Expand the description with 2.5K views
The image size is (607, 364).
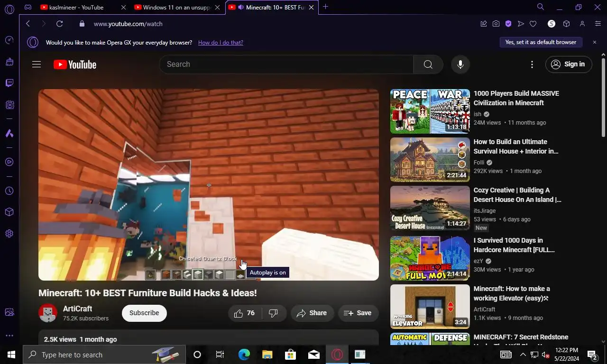pyautogui.click(x=209, y=338)
